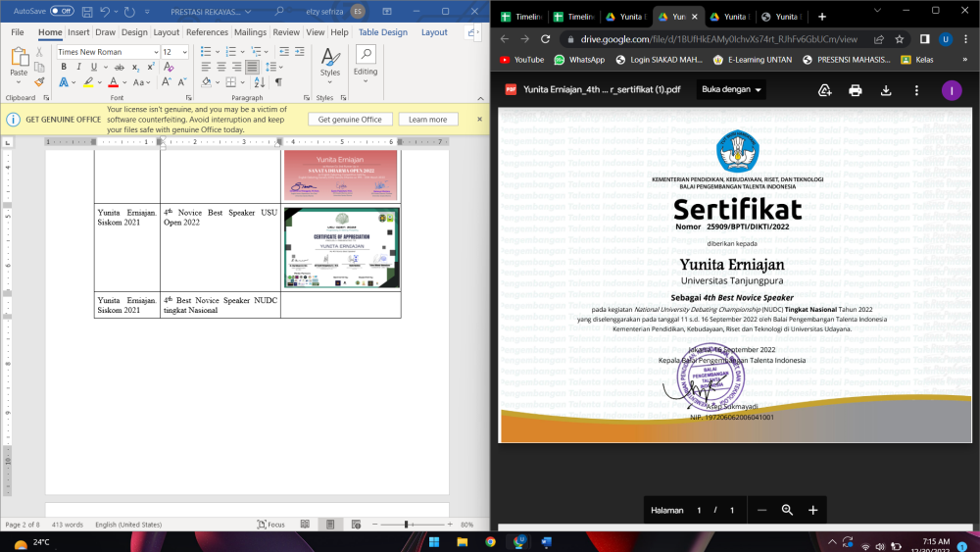Download the PDF from Drive
The image size is (980, 552).
pyautogui.click(x=886, y=90)
